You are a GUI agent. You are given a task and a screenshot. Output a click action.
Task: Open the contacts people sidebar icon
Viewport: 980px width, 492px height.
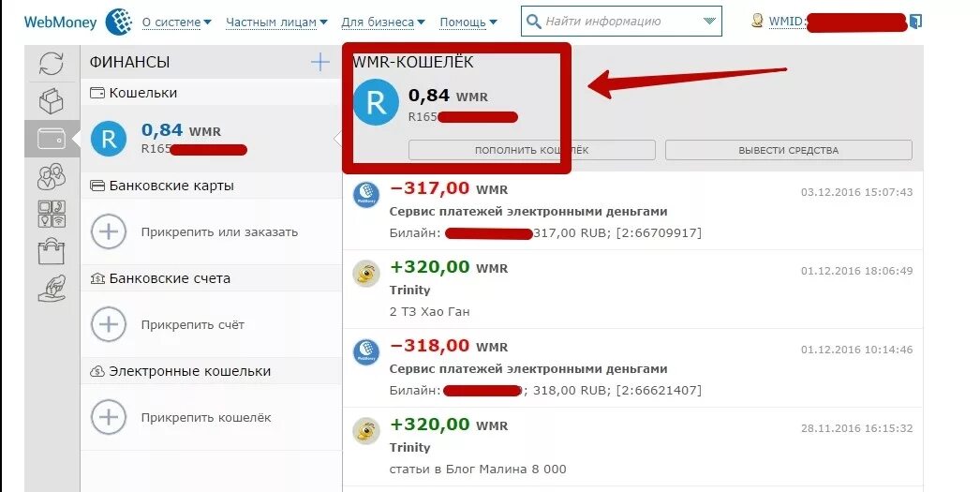click(52, 176)
